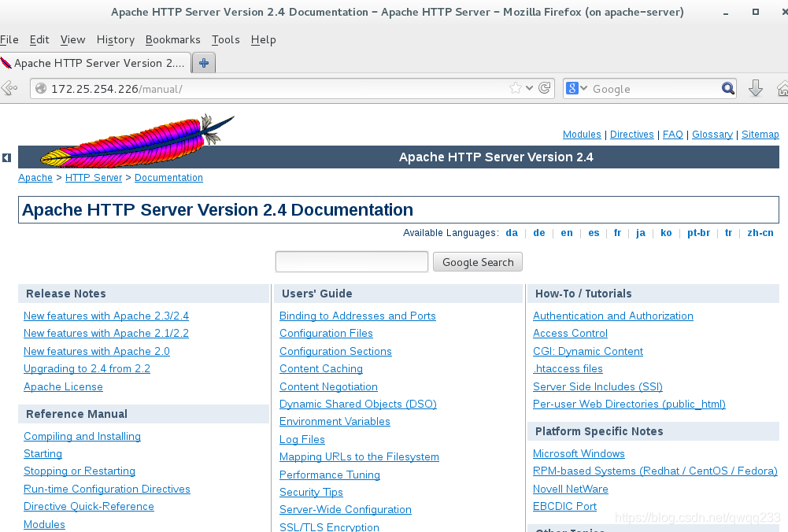Open CGI: Dynamic Content link
This screenshot has width=788, height=532.
click(588, 351)
